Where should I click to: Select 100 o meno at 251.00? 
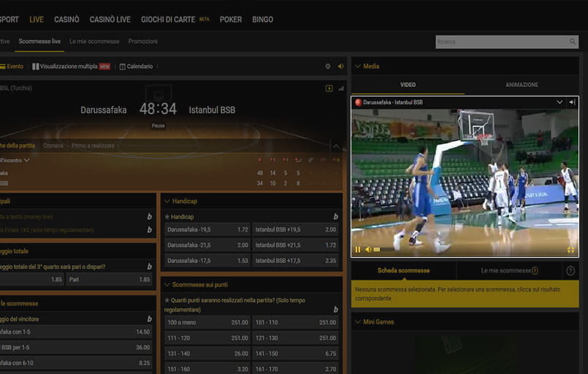point(207,323)
